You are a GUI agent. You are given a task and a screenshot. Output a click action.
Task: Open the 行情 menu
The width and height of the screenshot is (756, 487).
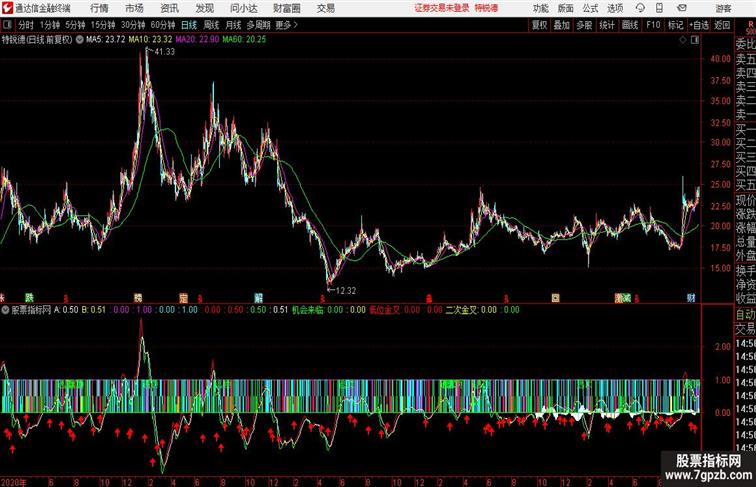[x=99, y=8]
